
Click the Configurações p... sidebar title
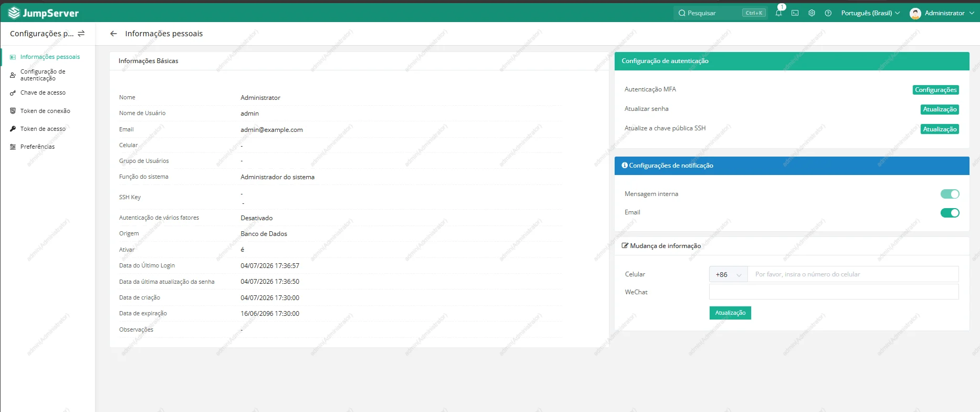(x=42, y=34)
